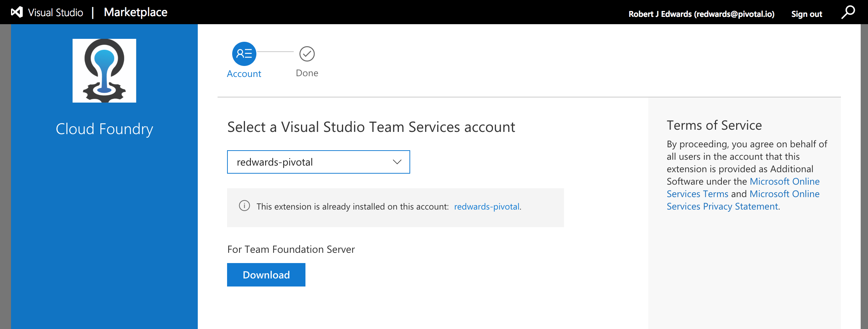Click the Cloud Foundry extension logo
This screenshot has width=868, height=329.
[x=104, y=71]
